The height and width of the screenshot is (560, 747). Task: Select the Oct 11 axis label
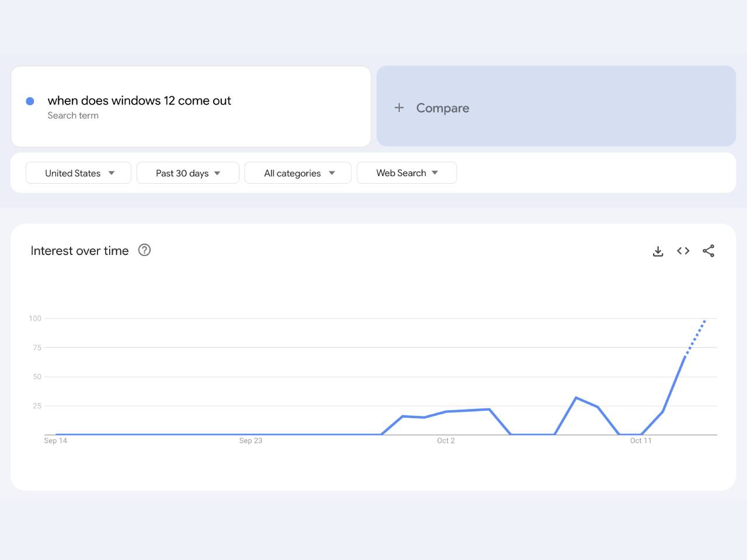[x=640, y=440]
